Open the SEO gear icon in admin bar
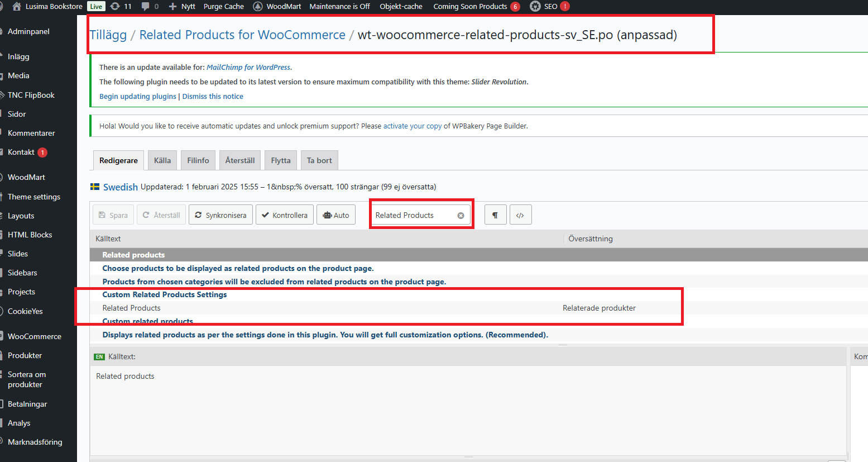 coord(535,7)
